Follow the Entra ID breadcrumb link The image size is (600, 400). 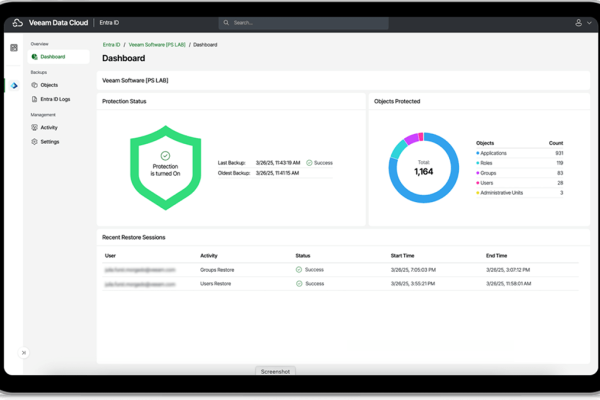tap(111, 45)
